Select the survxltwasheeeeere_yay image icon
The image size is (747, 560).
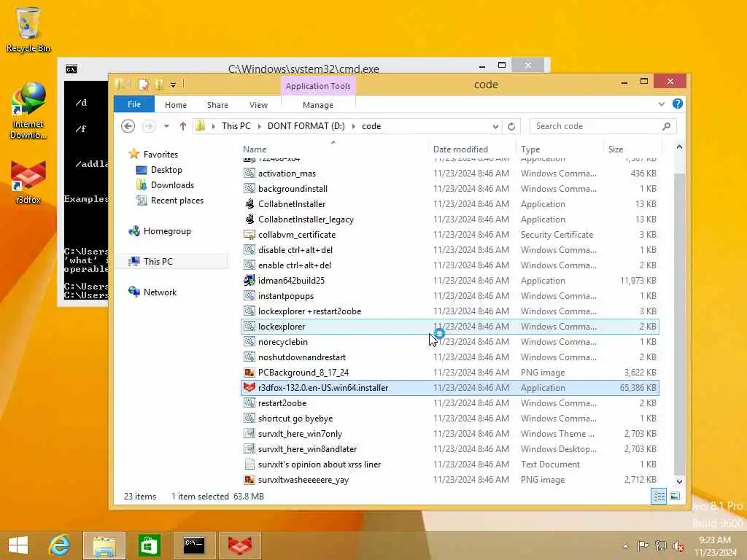point(249,480)
